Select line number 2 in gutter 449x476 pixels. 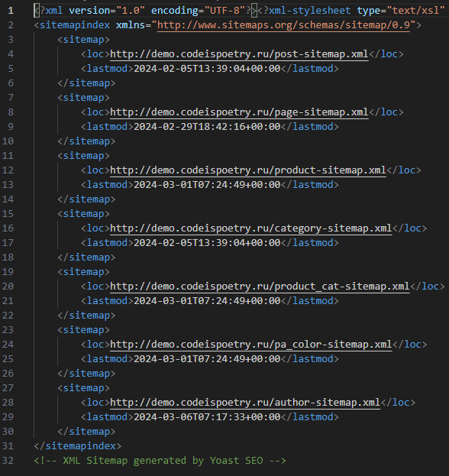click(11, 25)
